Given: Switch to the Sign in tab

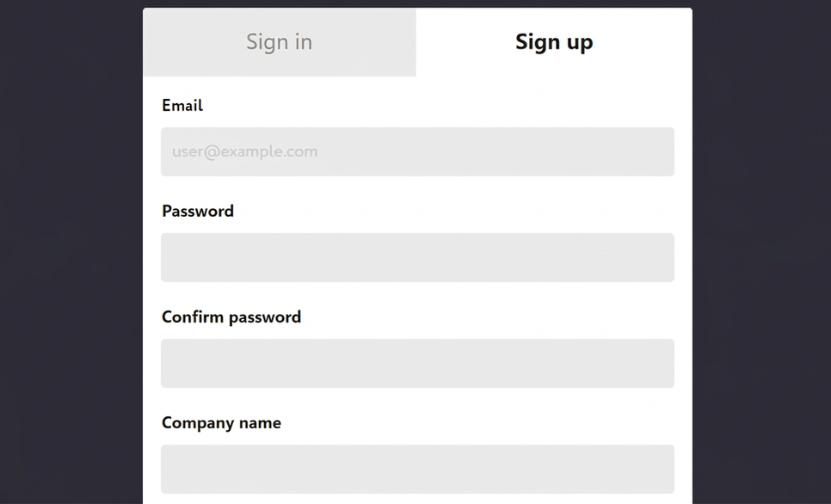Looking at the screenshot, I should pos(280,42).
